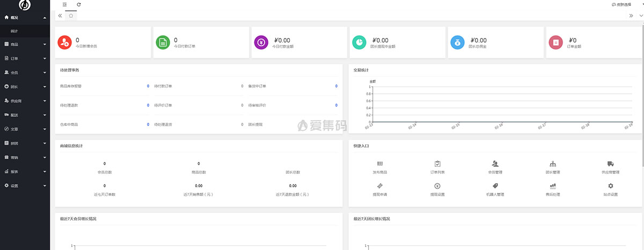Click the site logo in sidebar

[x=25, y=5]
